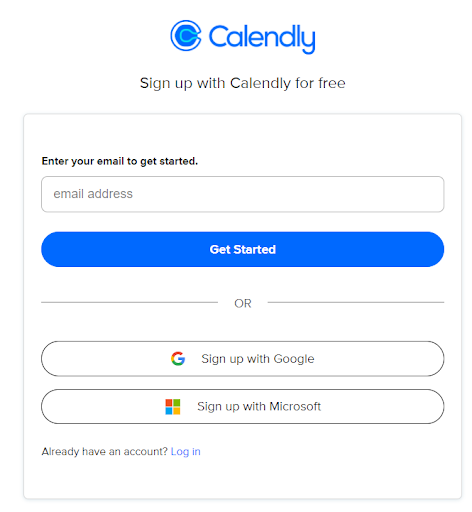
Task: Click the divider line left of OR
Action: coord(129,302)
